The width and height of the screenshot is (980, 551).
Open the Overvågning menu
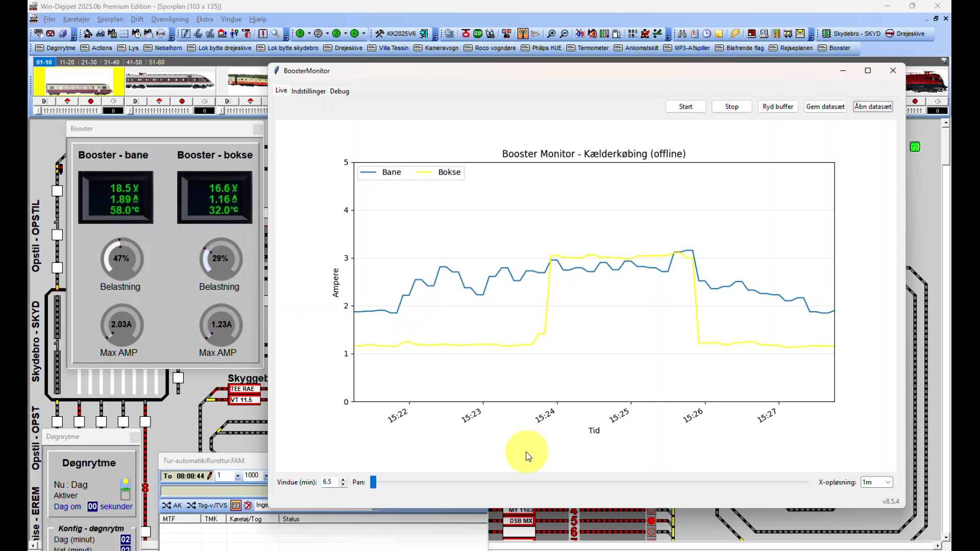[169, 19]
